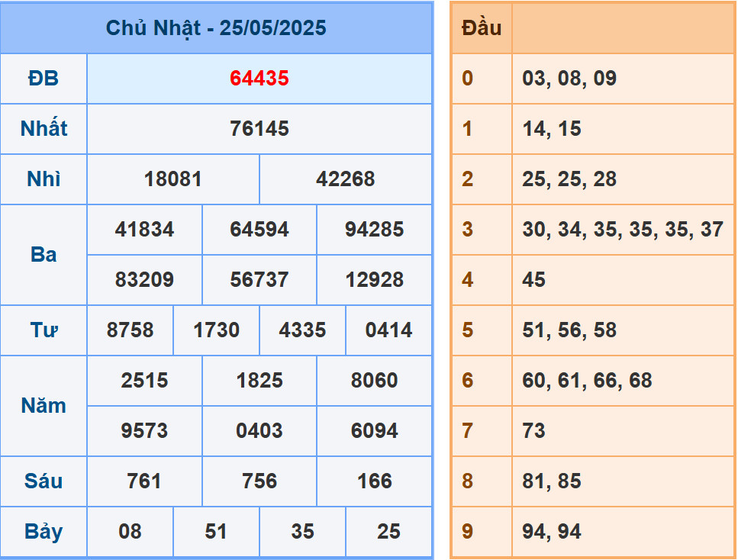Select the Năm prize number 1825
The image size is (738, 560).
pyautogui.click(x=259, y=381)
